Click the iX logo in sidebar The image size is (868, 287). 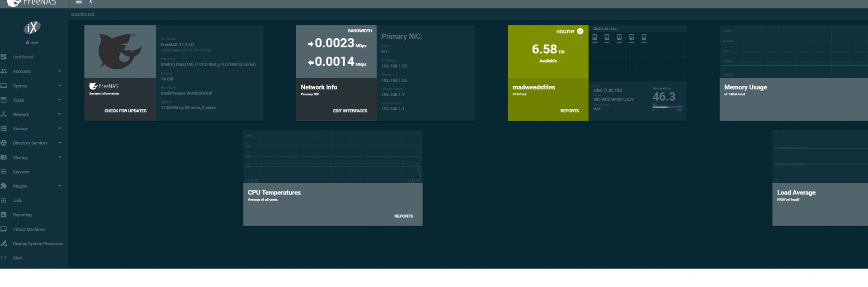click(32, 28)
